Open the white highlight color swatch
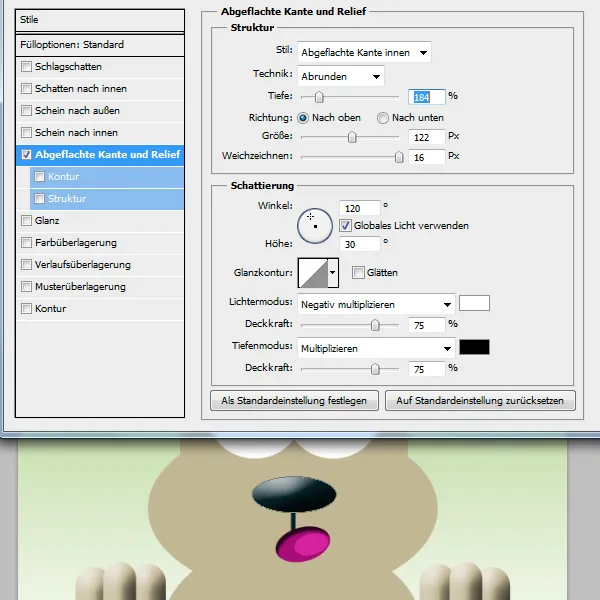The image size is (600, 600). click(x=474, y=303)
